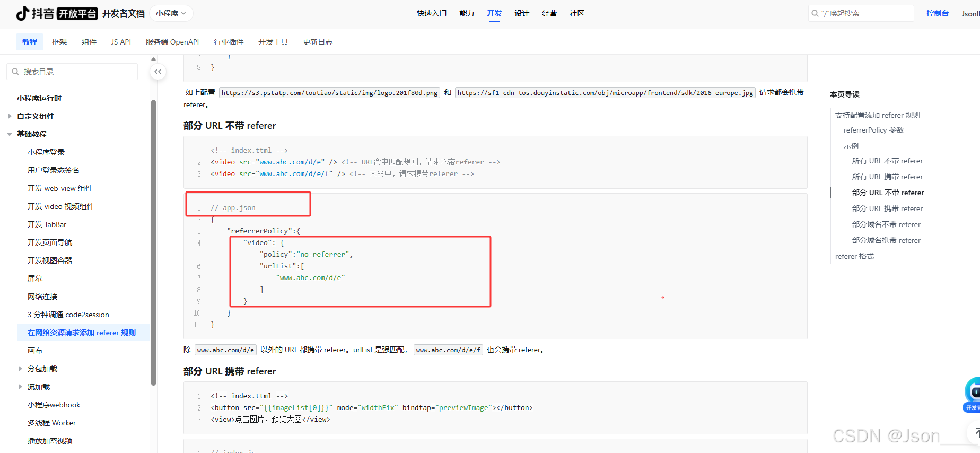
Task: Open 开发页面导航 tutorial
Action: pos(50,242)
